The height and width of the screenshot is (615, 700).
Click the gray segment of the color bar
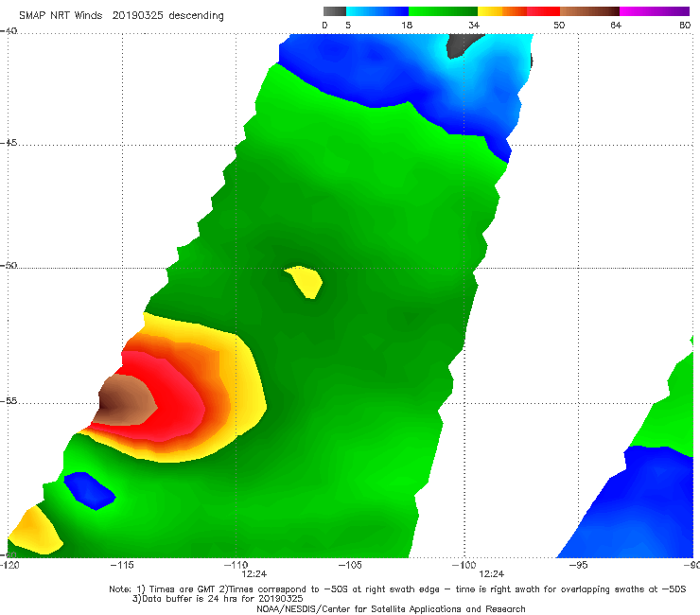(x=334, y=11)
